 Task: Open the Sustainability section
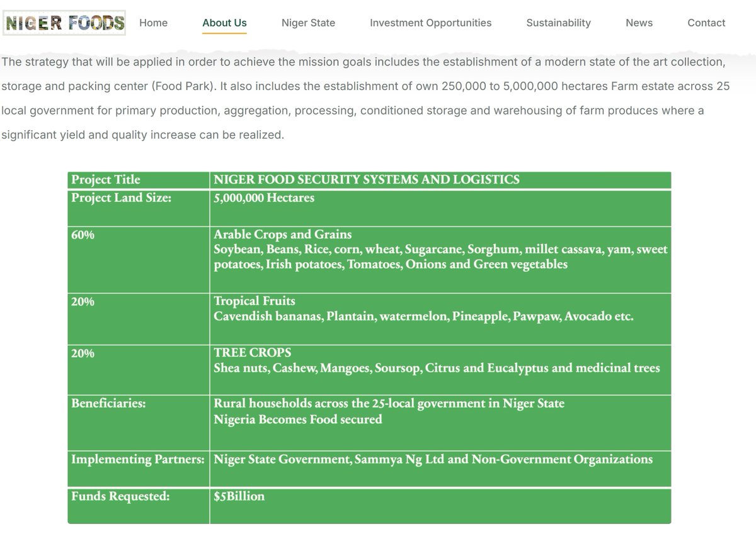pos(558,23)
